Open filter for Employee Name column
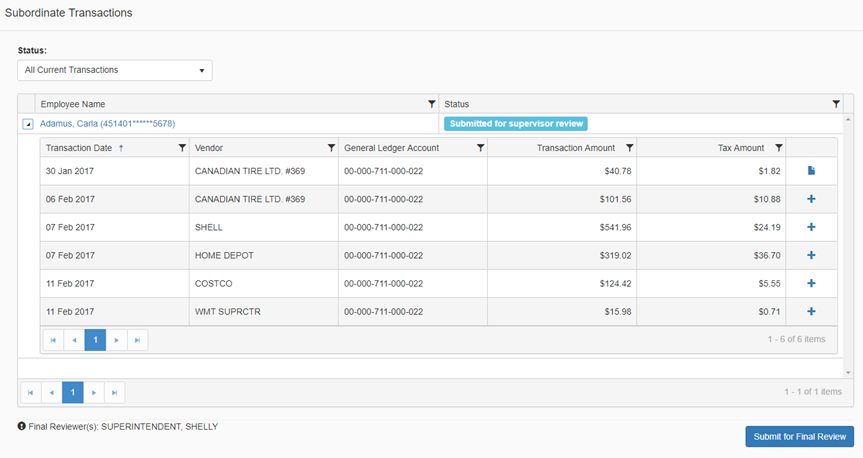This screenshot has width=863, height=458. point(431,104)
